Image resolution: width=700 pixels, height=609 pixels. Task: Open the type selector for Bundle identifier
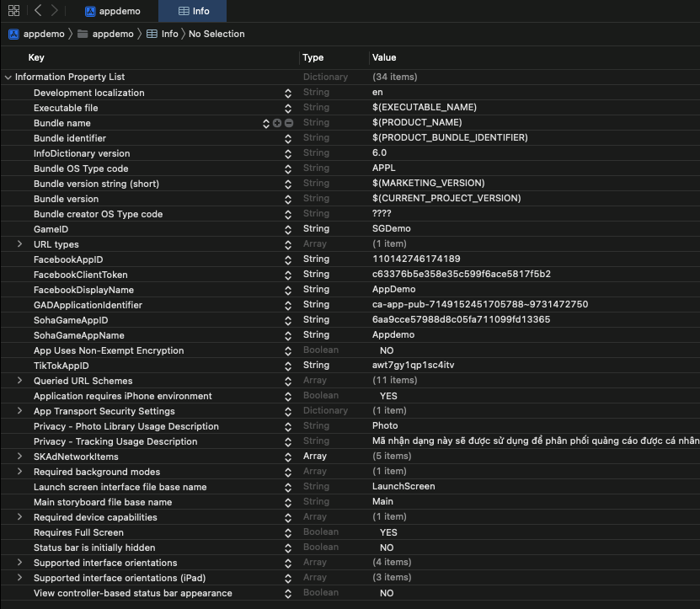tap(289, 137)
